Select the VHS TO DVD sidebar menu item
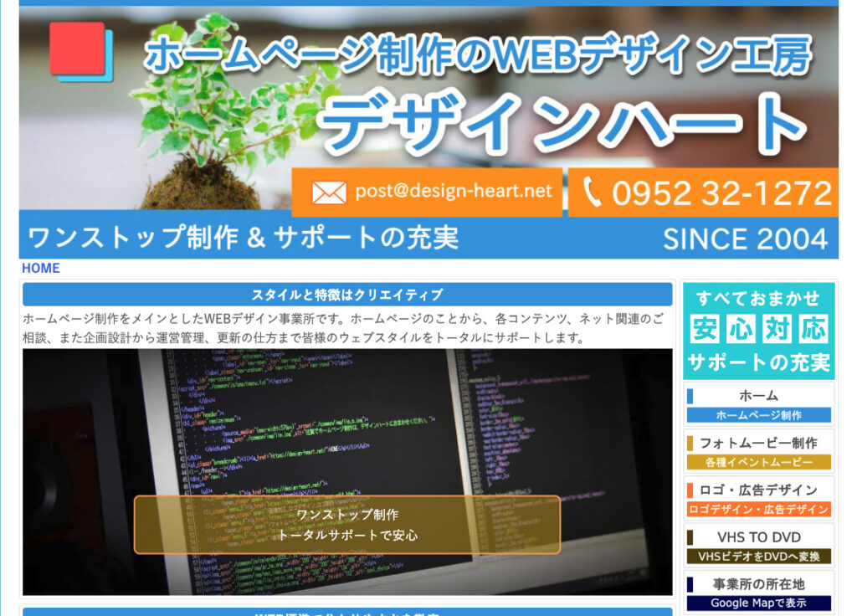The height and width of the screenshot is (616, 857). (760, 536)
